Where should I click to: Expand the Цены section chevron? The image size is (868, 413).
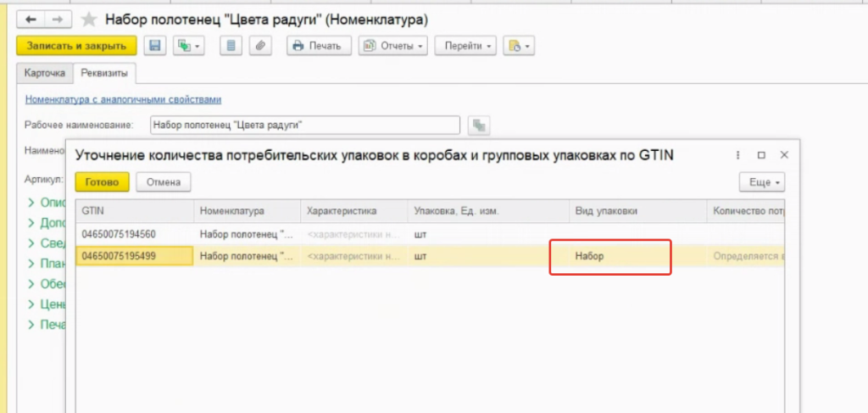click(x=31, y=304)
